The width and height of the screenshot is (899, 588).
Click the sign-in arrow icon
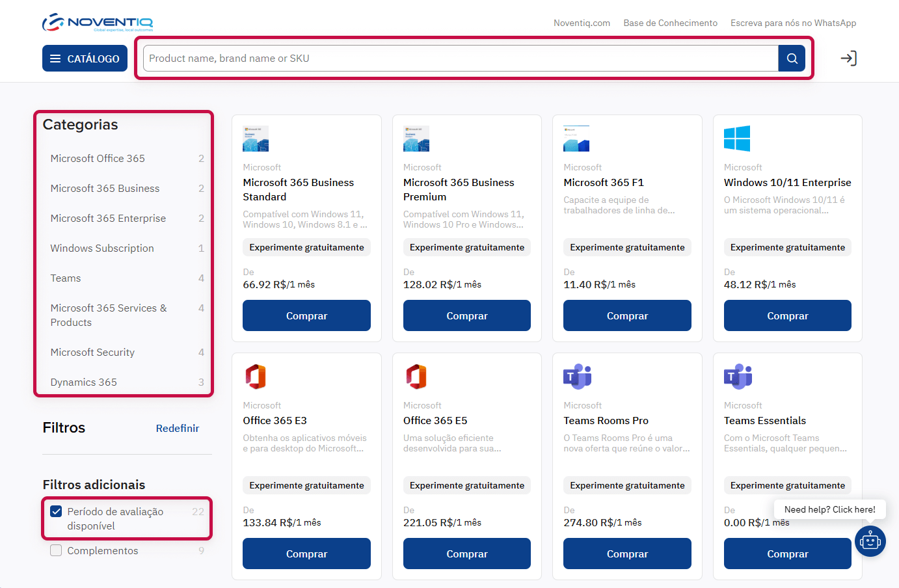pos(848,58)
